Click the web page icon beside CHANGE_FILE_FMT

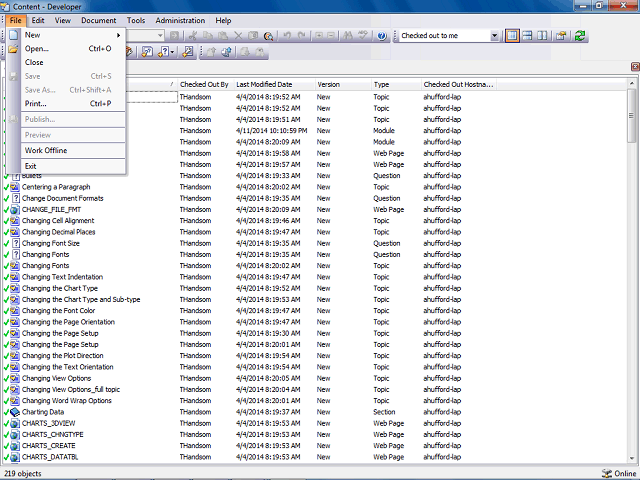[x=15, y=210]
